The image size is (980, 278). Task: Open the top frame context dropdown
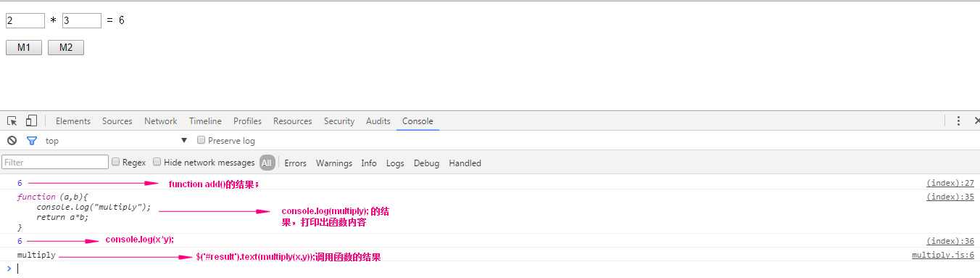116,141
